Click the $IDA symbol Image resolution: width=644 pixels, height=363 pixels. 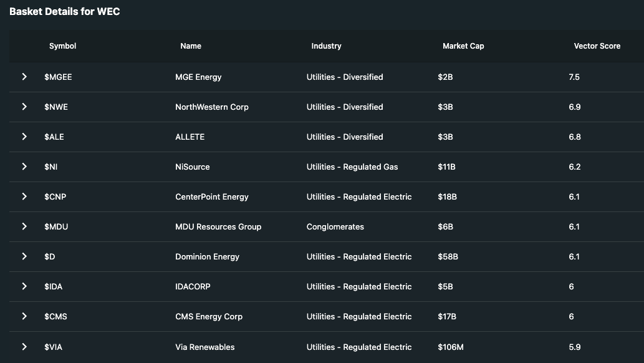click(53, 286)
